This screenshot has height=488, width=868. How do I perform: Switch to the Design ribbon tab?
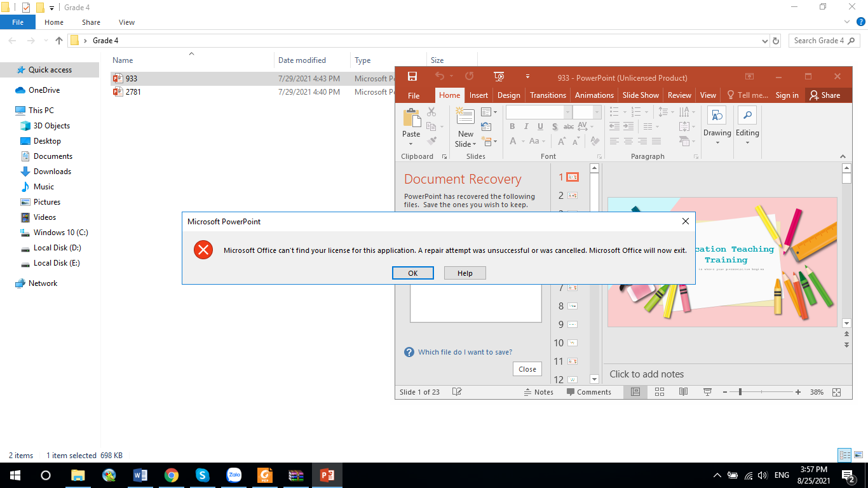[x=508, y=95]
